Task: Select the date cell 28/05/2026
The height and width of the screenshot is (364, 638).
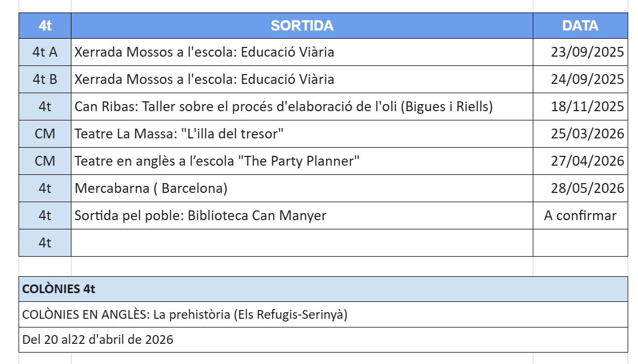Action: click(580, 189)
